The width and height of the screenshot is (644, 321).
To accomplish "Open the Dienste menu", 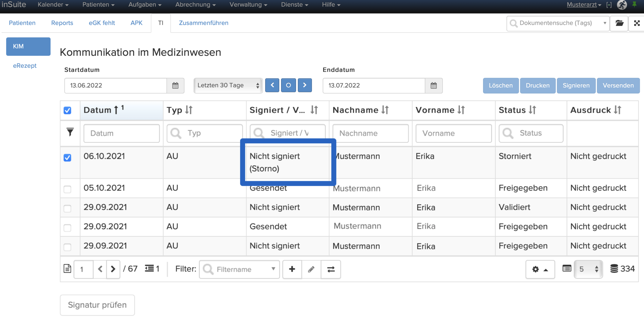I will coord(295,5).
